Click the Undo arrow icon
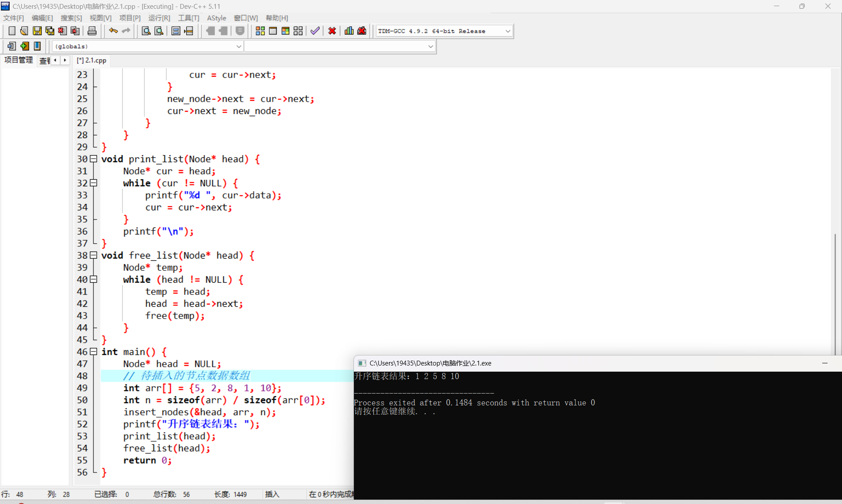This screenshot has height=504, width=842. [x=113, y=31]
